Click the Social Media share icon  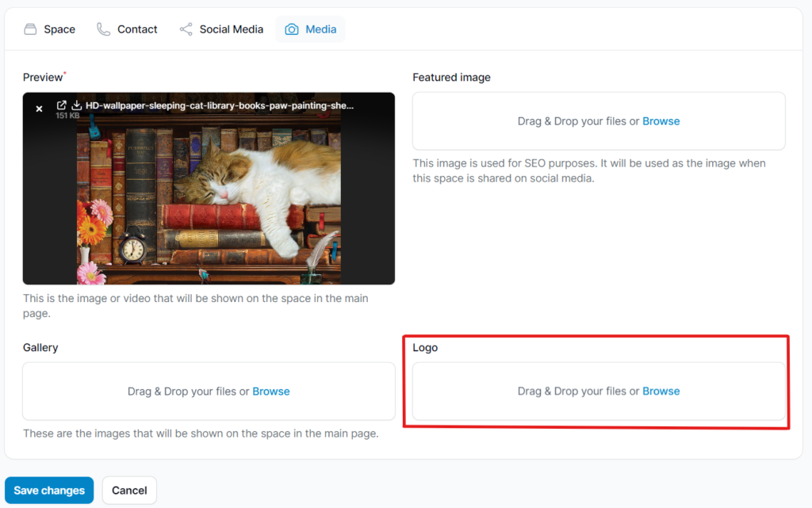[186, 29]
